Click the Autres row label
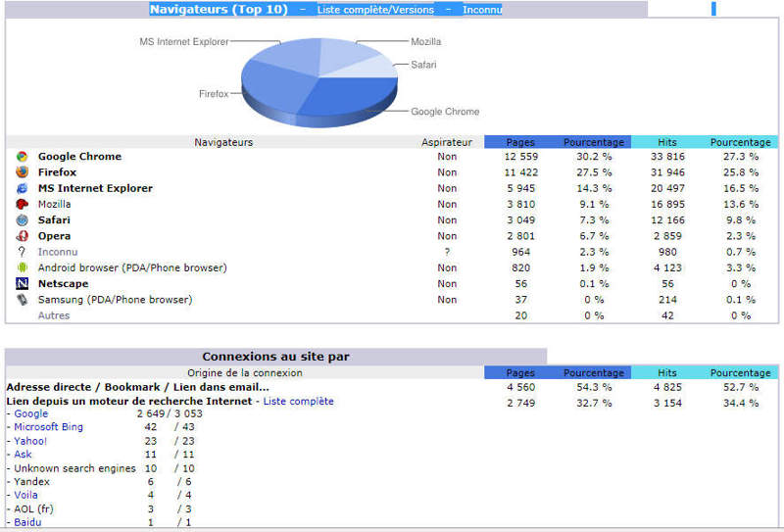This screenshot has height=532, width=784. point(54,315)
